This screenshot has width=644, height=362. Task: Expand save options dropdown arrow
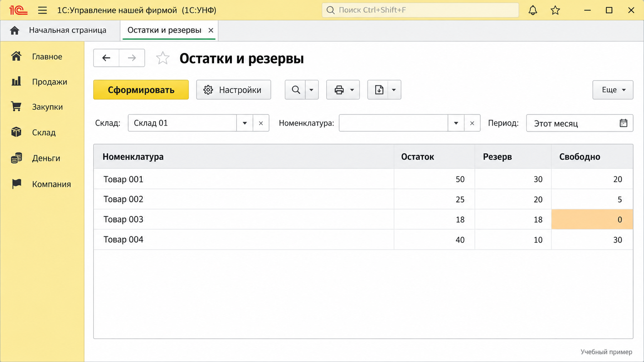[394, 90]
